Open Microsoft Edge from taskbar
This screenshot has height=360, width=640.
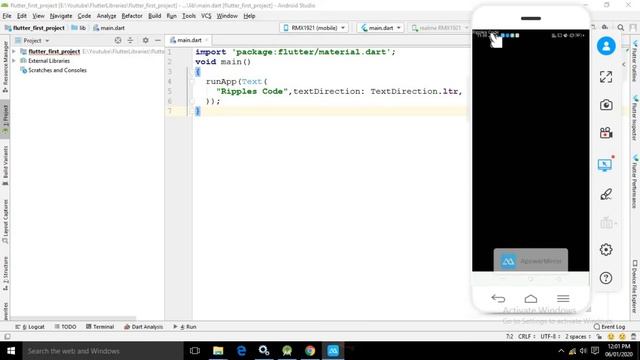[x=241, y=351]
